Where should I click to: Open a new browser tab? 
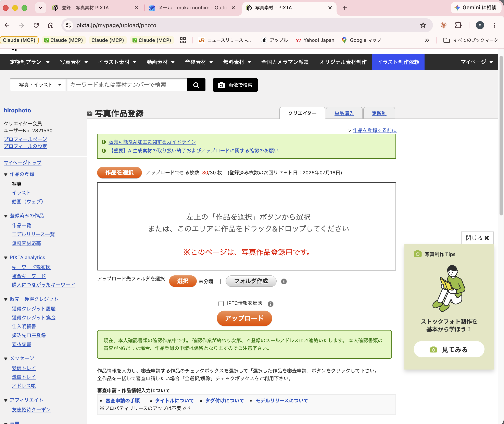point(345,8)
